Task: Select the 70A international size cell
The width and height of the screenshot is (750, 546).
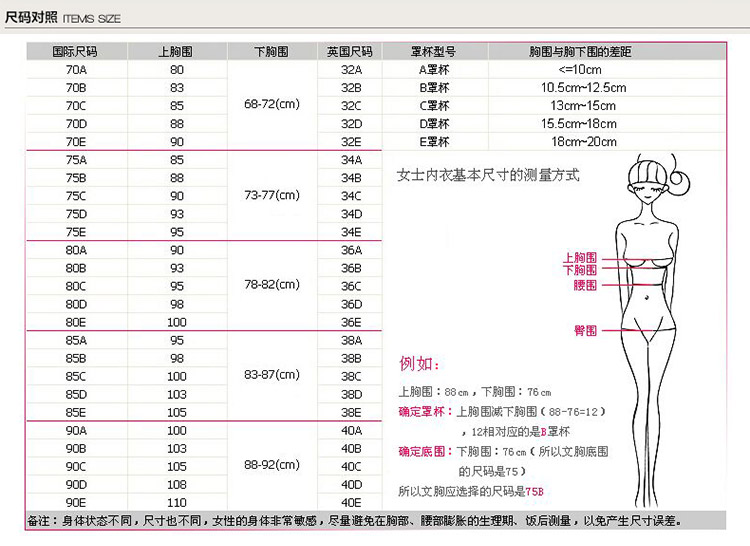Action: coord(75,69)
